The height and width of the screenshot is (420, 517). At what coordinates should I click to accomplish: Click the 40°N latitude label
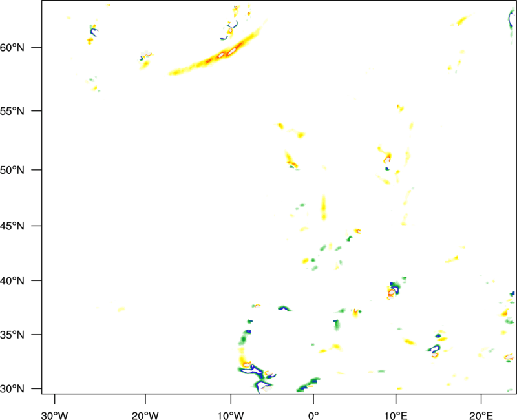coord(12,281)
